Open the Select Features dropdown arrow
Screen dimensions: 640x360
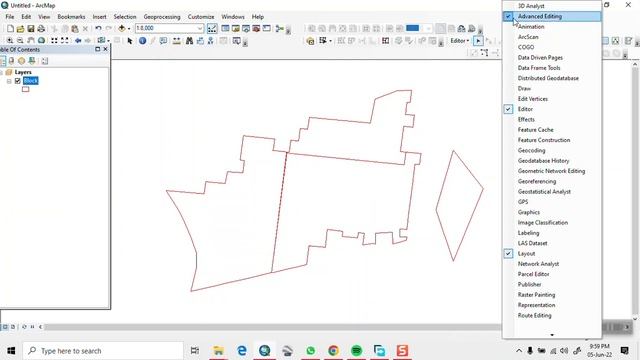pyautogui.click(x=108, y=41)
